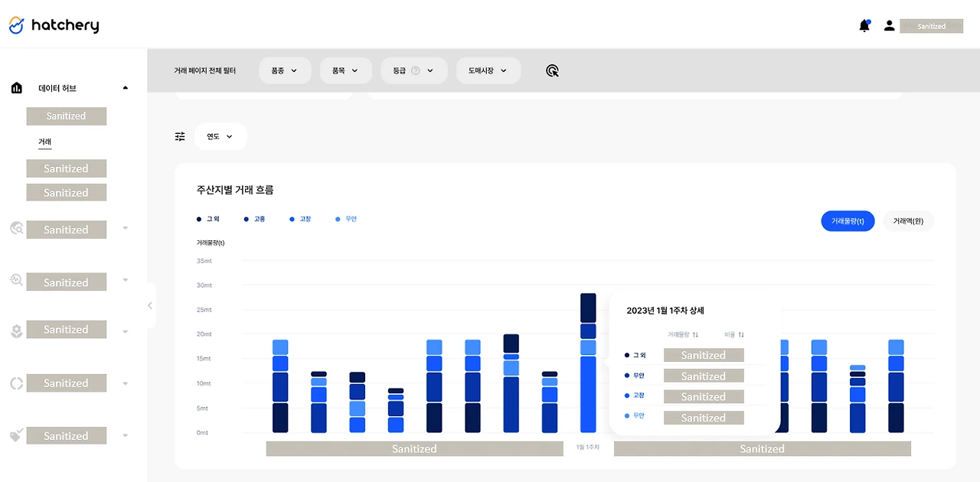Image resolution: width=980 pixels, height=482 pixels.
Task: Click the sidebar price-tag check icon
Action: pos(16,435)
